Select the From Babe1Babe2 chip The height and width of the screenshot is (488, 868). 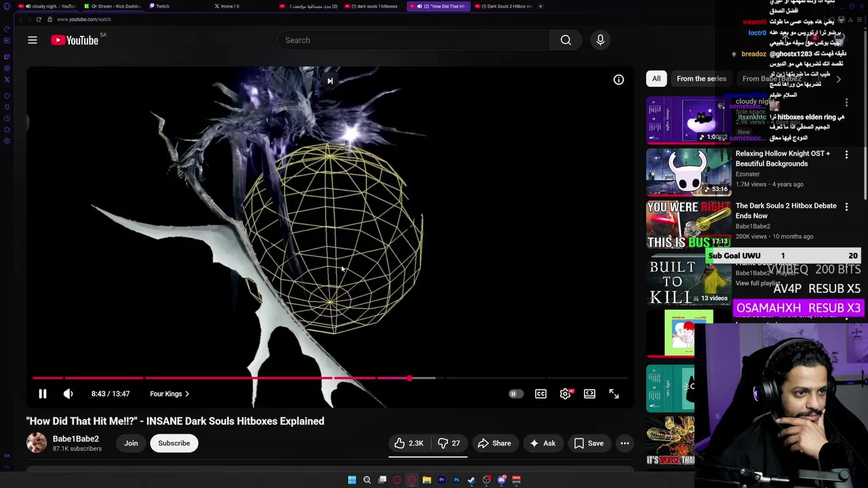pyautogui.click(x=772, y=79)
